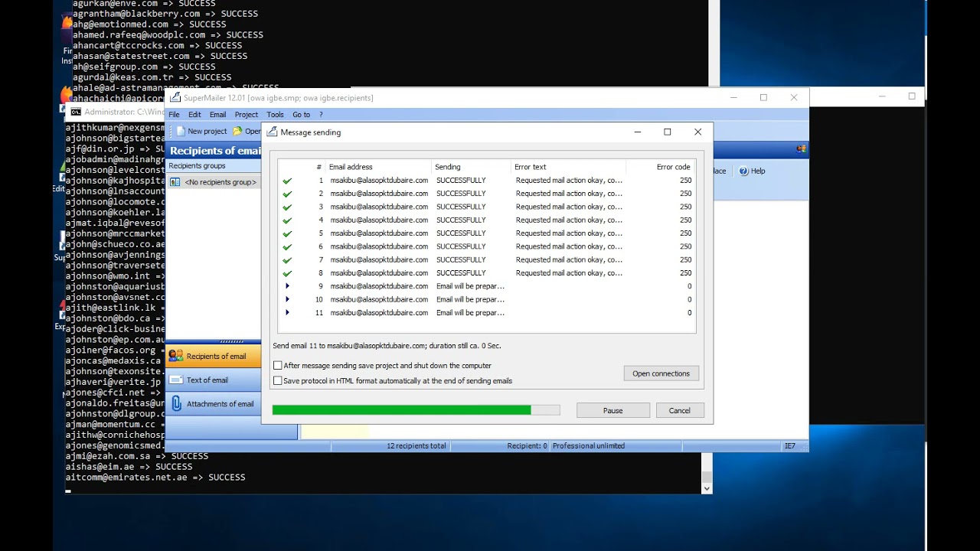Viewport: 980px width, 551px height.
Task: Click the Attachments of email paperclip icon
Action: coord(176,403)
